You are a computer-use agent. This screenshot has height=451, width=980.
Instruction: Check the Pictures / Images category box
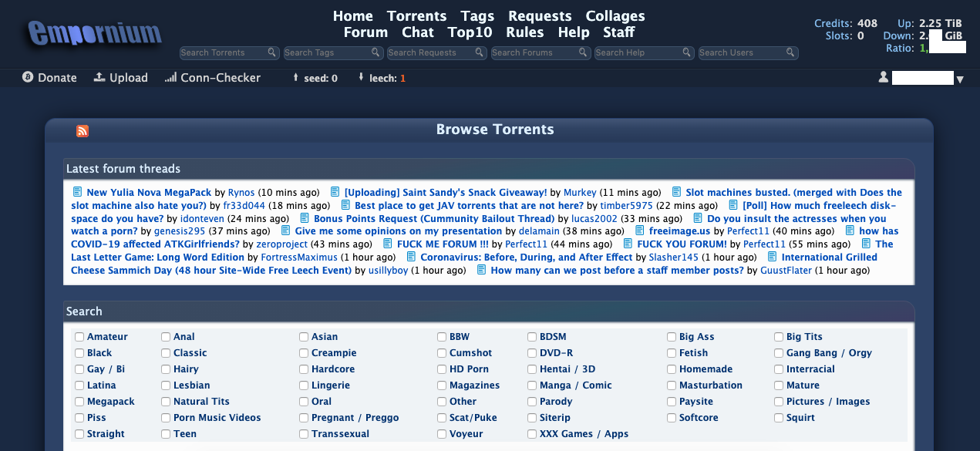pos(779,402)
